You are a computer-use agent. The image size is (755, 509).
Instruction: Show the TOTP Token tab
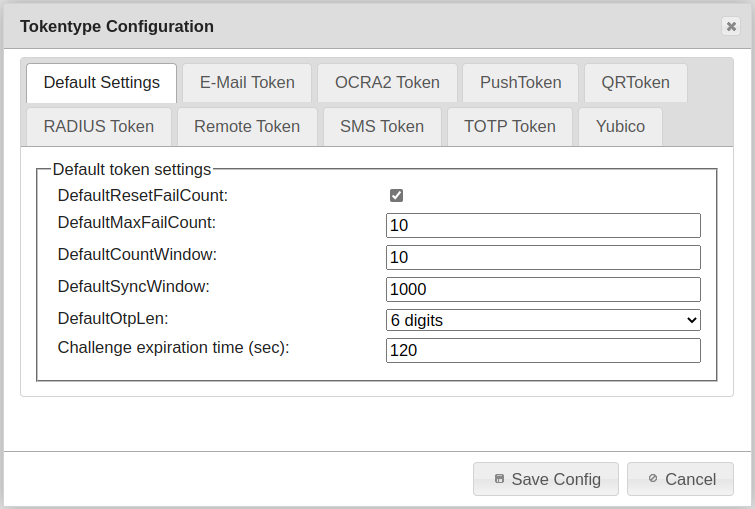tap(510, 127)
